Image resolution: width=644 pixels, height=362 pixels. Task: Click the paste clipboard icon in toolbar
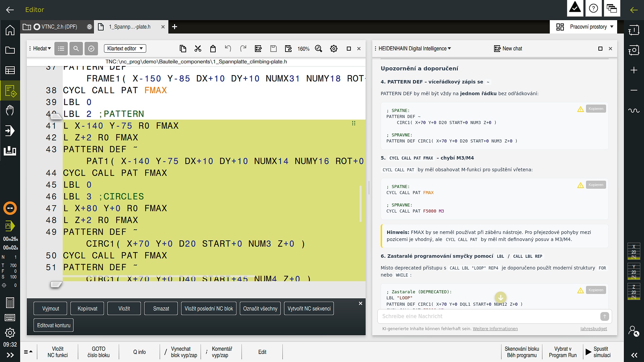coord(213,49)
